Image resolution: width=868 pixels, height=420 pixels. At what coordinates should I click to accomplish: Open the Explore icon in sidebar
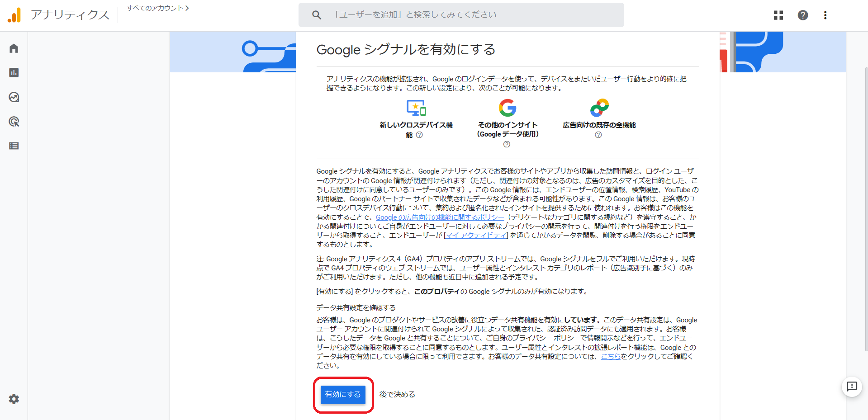tap(14, 97)
